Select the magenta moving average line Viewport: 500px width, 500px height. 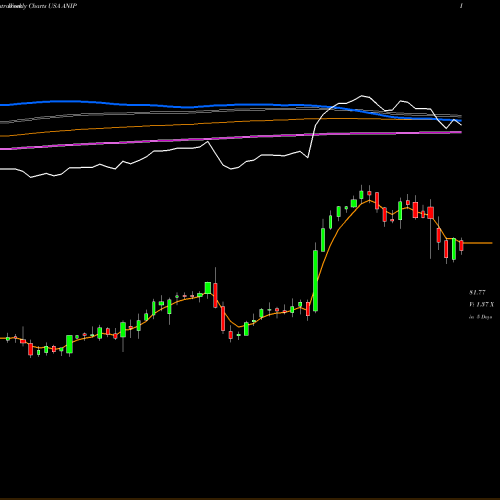point(231,138)
